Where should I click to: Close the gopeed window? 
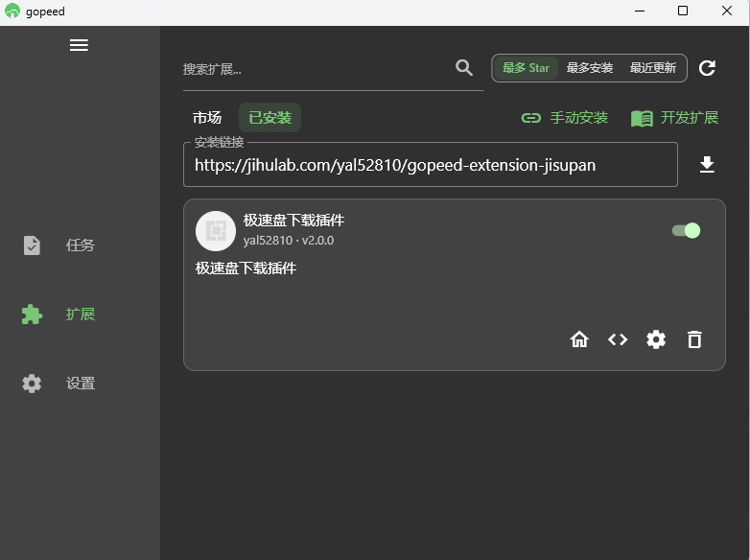tap(727, 11)
